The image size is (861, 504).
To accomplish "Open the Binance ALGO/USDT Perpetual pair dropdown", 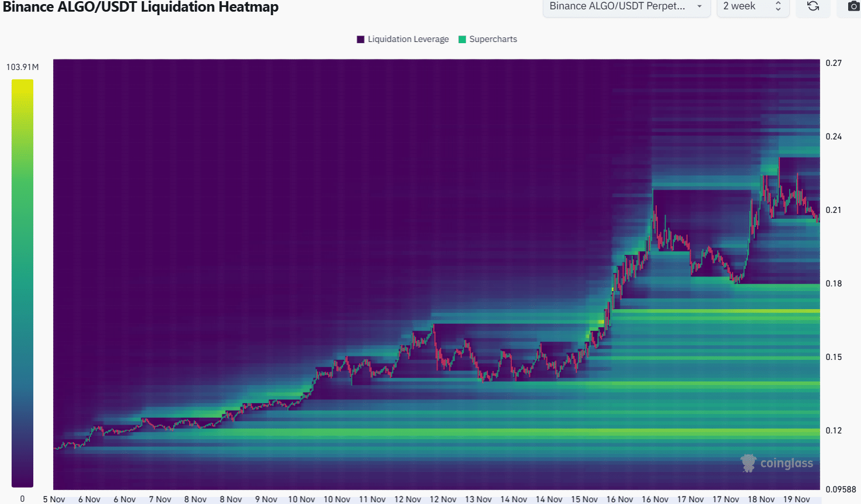I will (x=626, y=6).
